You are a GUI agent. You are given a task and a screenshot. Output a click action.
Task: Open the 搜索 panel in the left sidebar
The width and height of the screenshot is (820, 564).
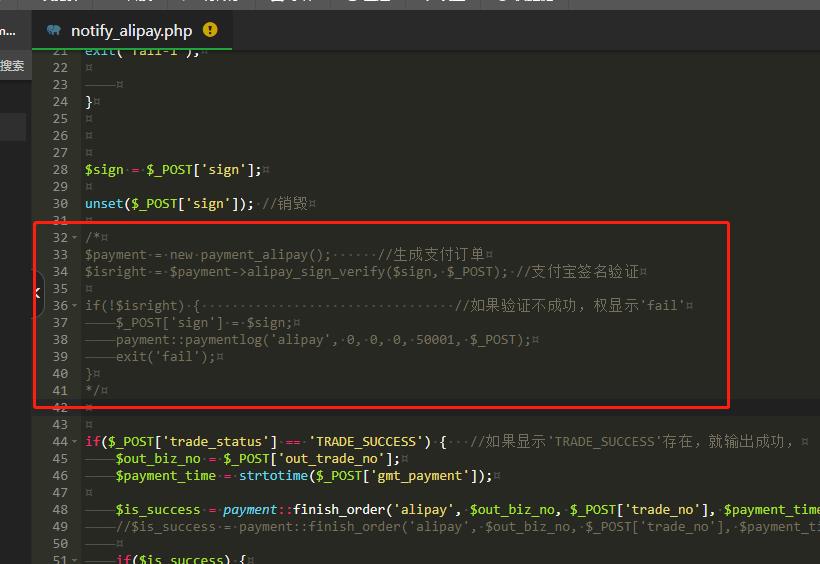tap(12, 66)
